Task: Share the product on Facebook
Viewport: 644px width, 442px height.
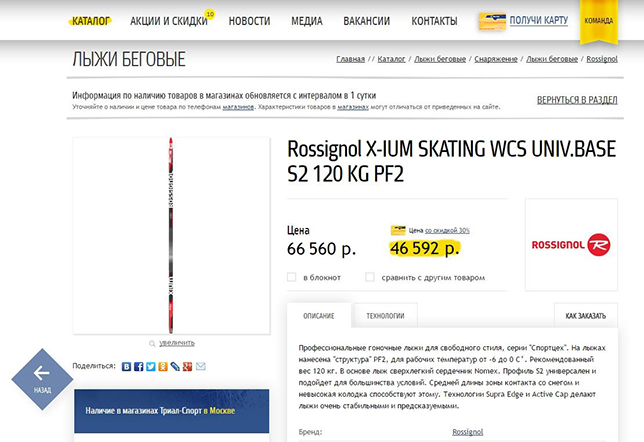Action: pos(139,366)
